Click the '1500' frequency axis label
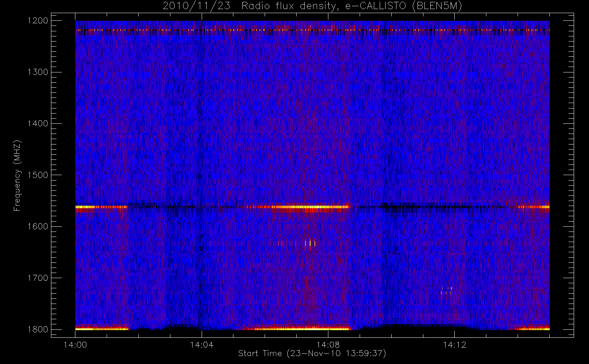This screenshot has width=589, height=364. pyautogui.click(x=38, y=175)
